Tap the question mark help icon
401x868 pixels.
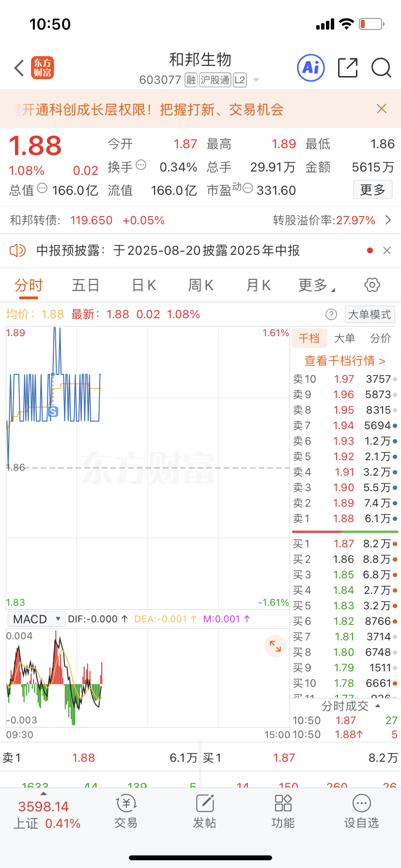(331, 315)
